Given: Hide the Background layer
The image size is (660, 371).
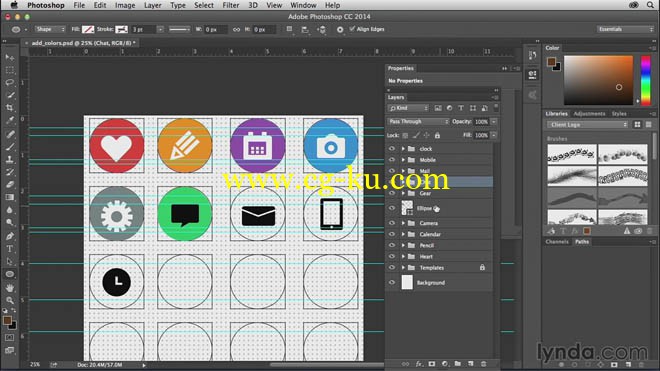Looking at the screenshot, I should [x=392, y=283].
